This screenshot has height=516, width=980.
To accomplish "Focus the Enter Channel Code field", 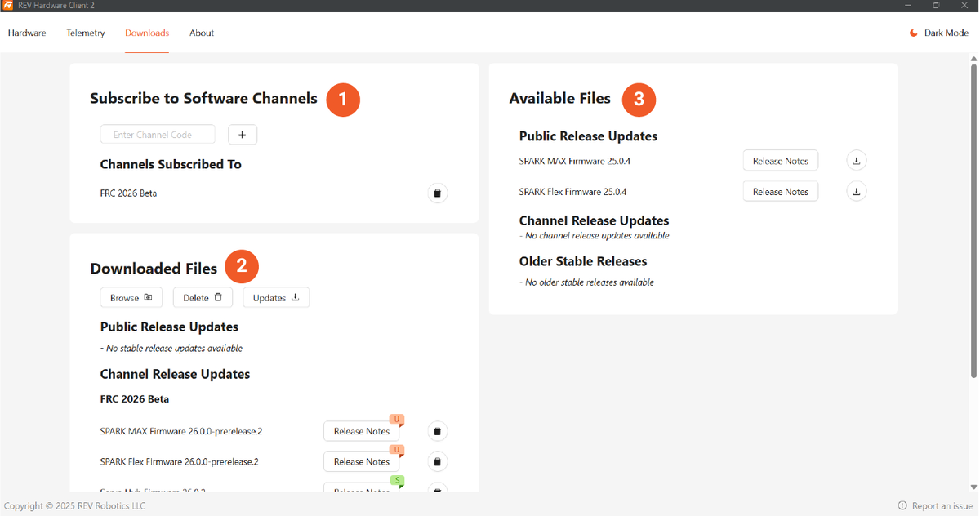I will [158, 135].
